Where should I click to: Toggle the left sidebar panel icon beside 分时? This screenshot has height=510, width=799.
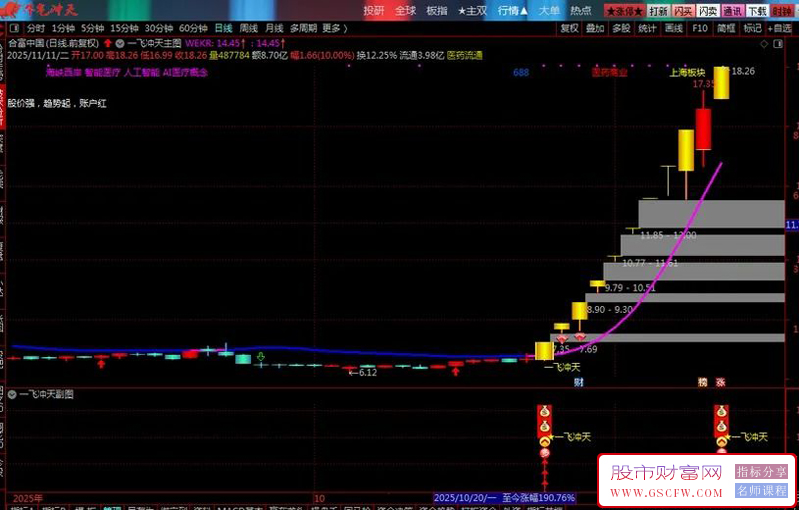[x=14, y=28]
